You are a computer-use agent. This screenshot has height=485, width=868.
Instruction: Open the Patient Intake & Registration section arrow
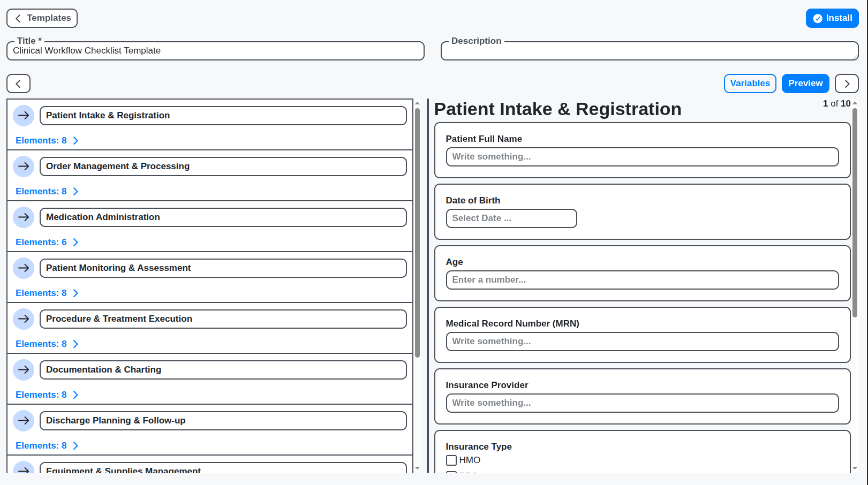tap(24, 116)
